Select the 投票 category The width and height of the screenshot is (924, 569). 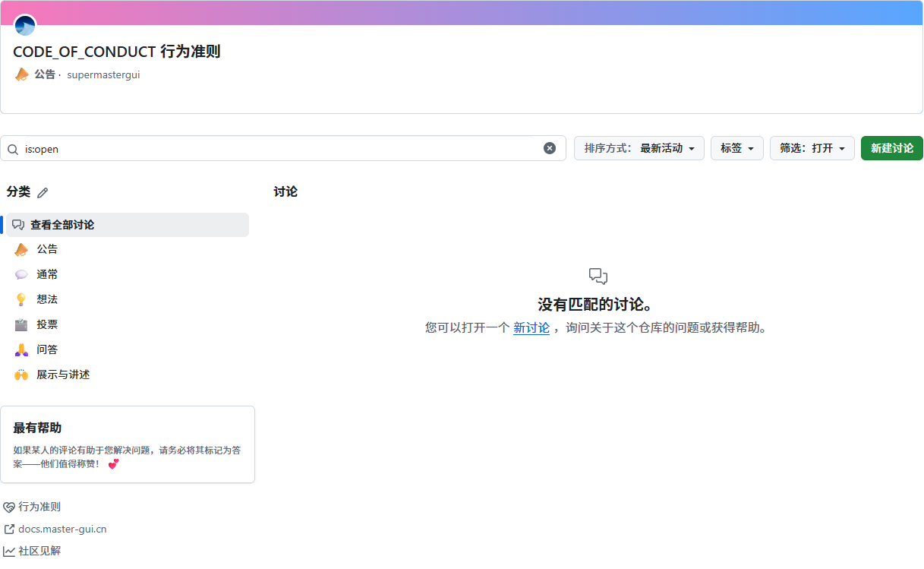(x=128, y=324)
